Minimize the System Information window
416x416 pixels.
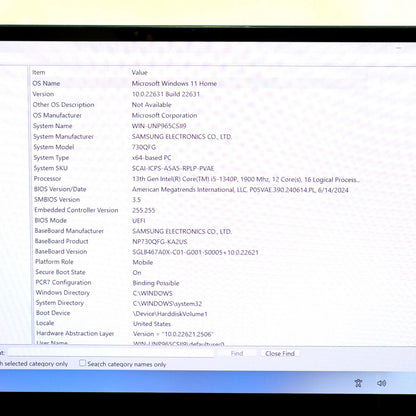point(399,49)
